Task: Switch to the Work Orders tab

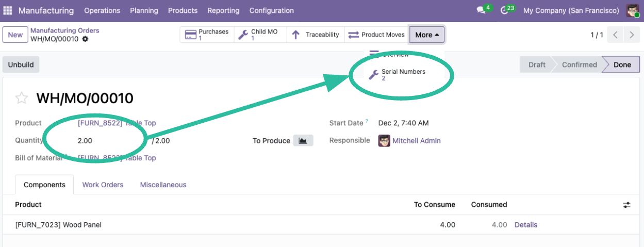Action: click(x=103, y=185)
